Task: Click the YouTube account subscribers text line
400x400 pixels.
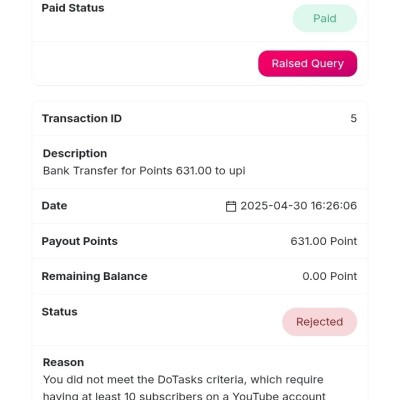Action: (x=184, y=396)
